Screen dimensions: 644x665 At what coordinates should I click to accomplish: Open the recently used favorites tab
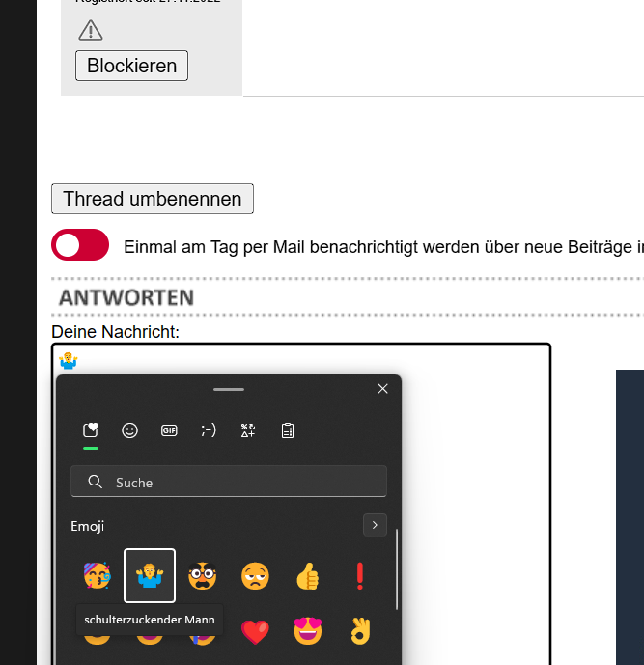(x=91, y=430)
